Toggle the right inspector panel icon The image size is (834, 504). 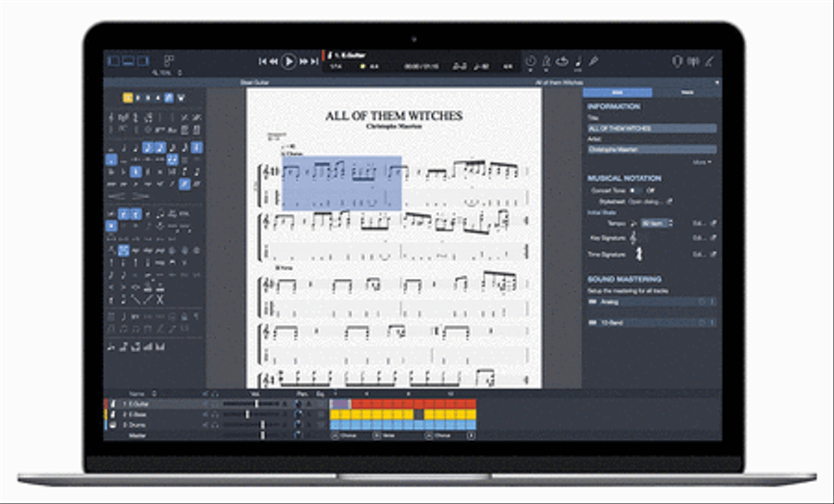(143, 61)
